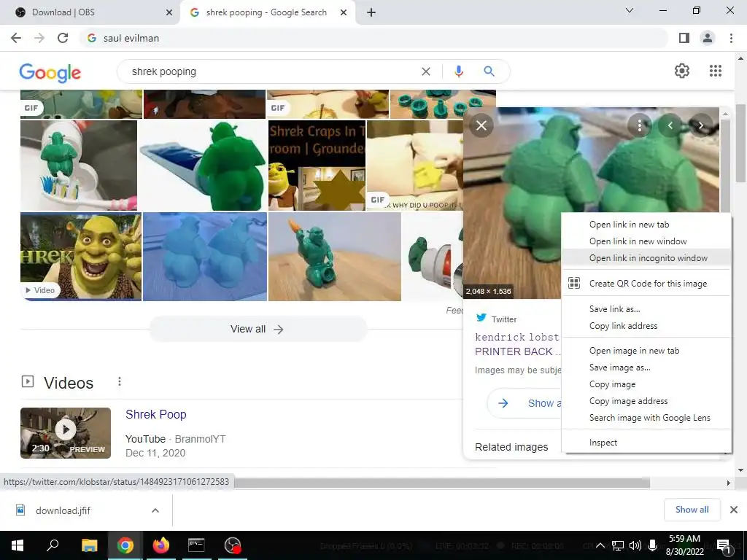Select Create QR Code for this image
This screenshot has width=747, height=560.
[x=646, y=284]
